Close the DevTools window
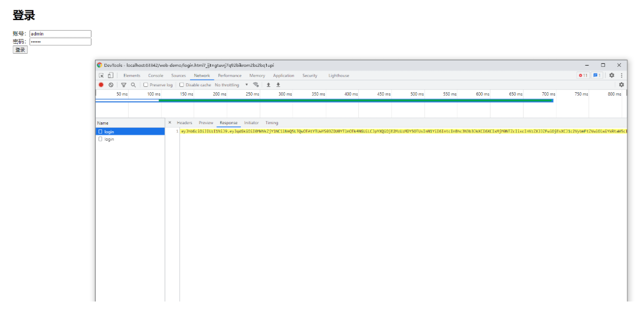This screenshot has width=644, height=321. [619, 65]
